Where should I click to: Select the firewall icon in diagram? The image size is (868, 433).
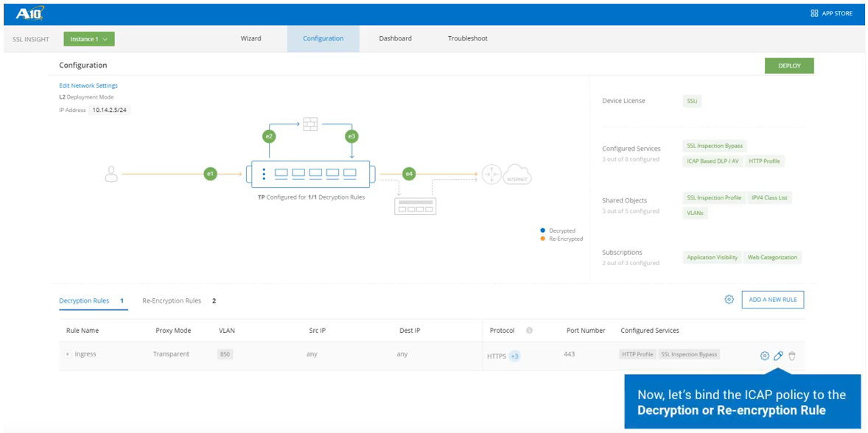click(310, 124)
